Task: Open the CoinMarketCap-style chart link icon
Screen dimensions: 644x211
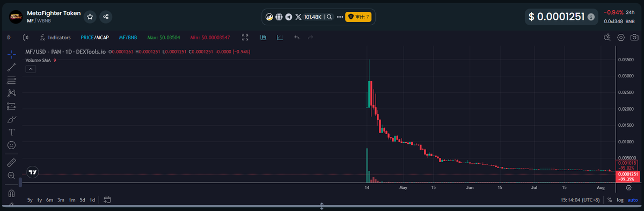Action: (x=270, y=17)
